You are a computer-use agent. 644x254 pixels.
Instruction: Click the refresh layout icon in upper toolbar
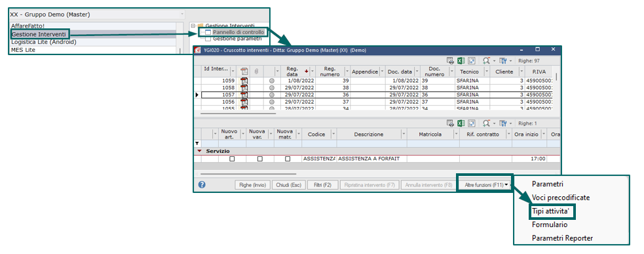(x=472, y=60)
